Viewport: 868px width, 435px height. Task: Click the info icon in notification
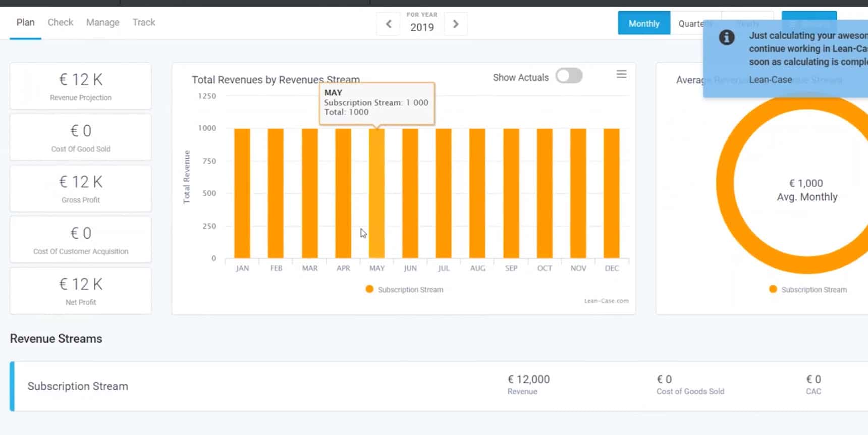click(726, 37)
